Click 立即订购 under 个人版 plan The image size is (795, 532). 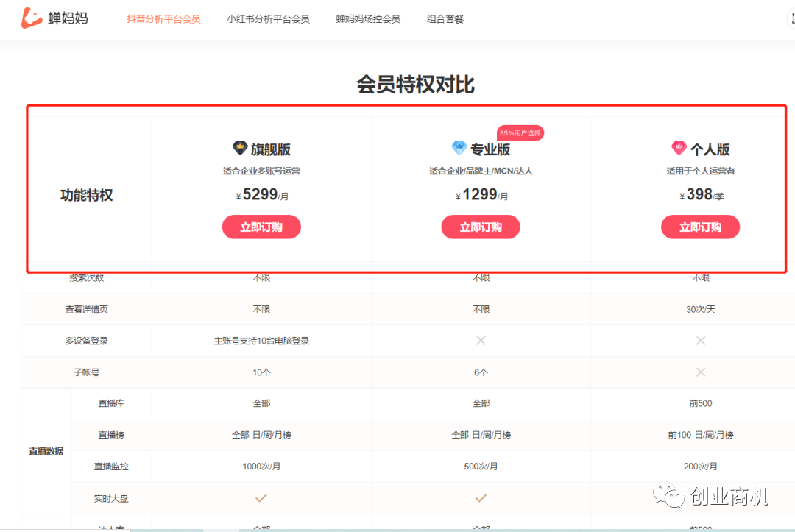(700, 227)
